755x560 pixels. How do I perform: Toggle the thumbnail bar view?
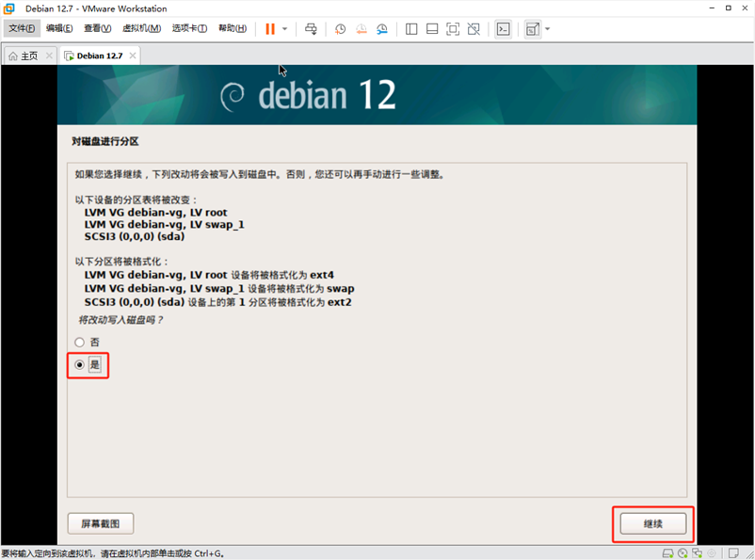coord(432,29)
